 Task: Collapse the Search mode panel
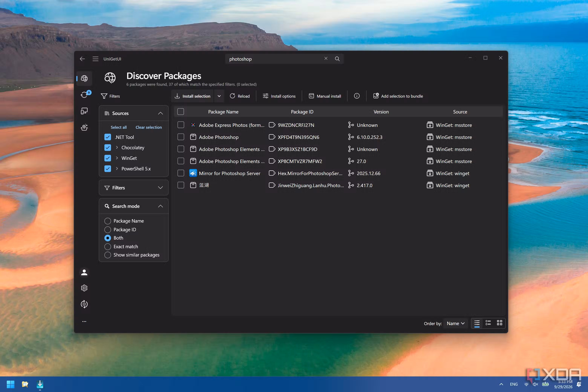point(160,206)
